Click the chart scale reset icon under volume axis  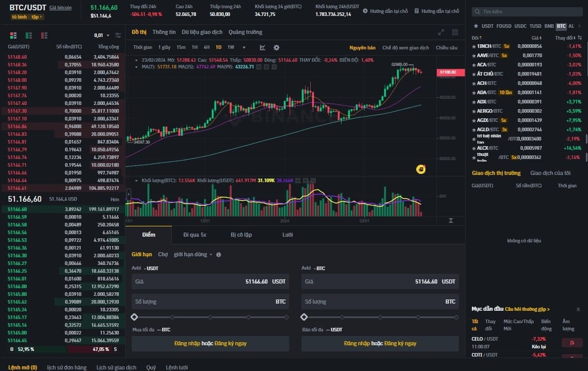(x=451, y=221)
